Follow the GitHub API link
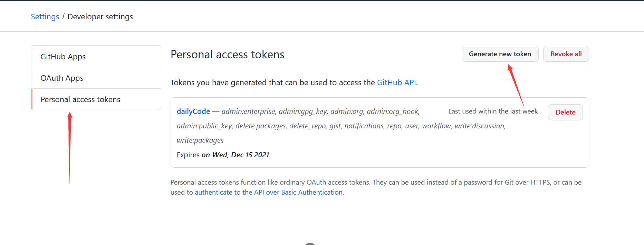 click(396, 82)
